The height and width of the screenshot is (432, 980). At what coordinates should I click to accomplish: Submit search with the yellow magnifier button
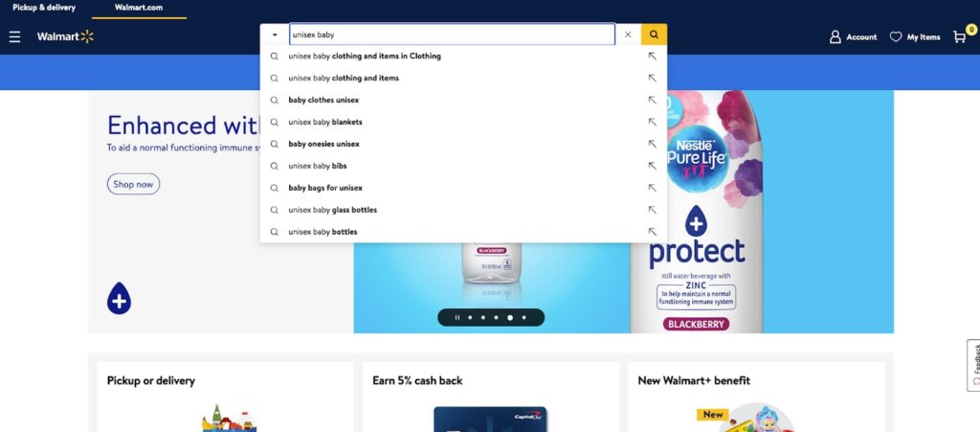(x=654, y=35)
